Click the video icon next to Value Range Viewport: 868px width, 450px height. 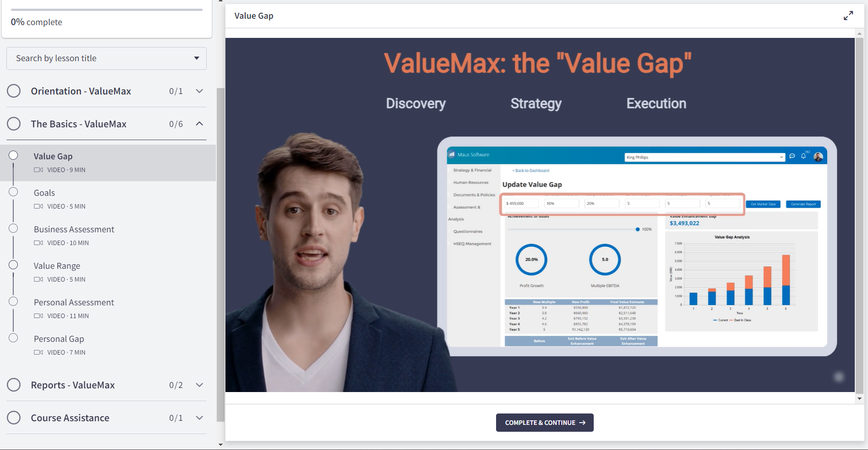[38, 279]
